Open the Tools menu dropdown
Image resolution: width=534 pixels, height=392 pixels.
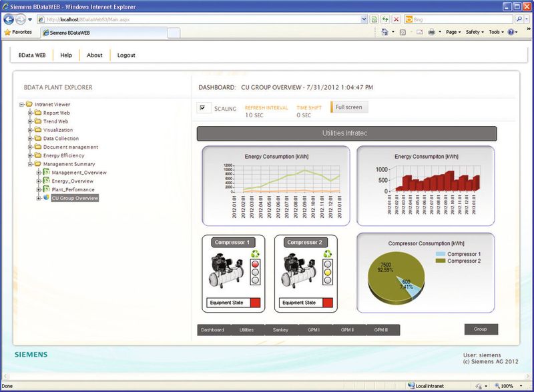pos(496,32)
